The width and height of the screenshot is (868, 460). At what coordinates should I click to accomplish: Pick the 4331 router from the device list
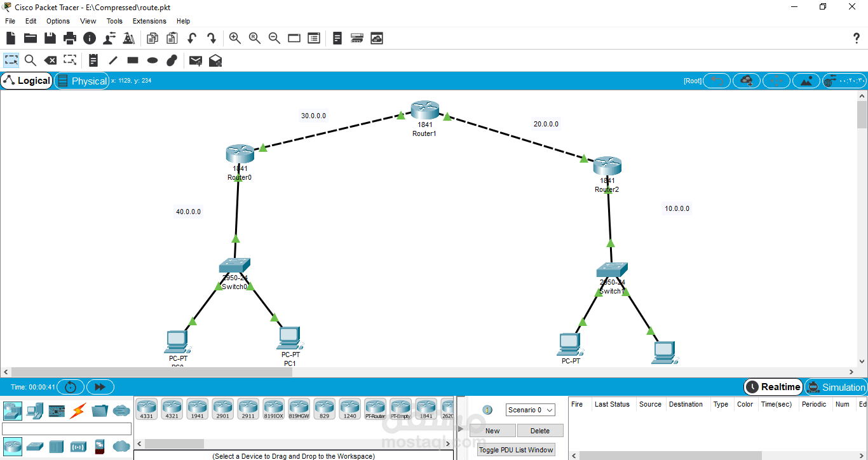click(147, 409)
